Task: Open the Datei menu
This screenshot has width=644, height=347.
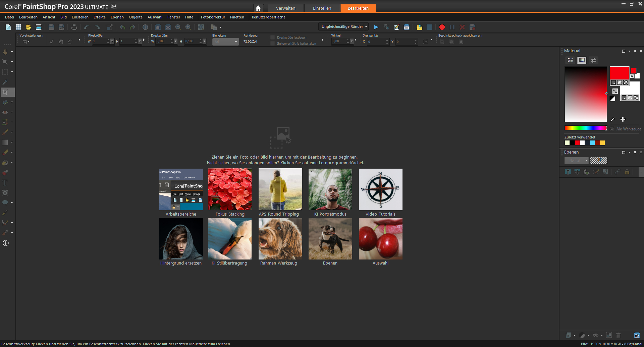Action: pyautogui.click(x=10, y=17)
